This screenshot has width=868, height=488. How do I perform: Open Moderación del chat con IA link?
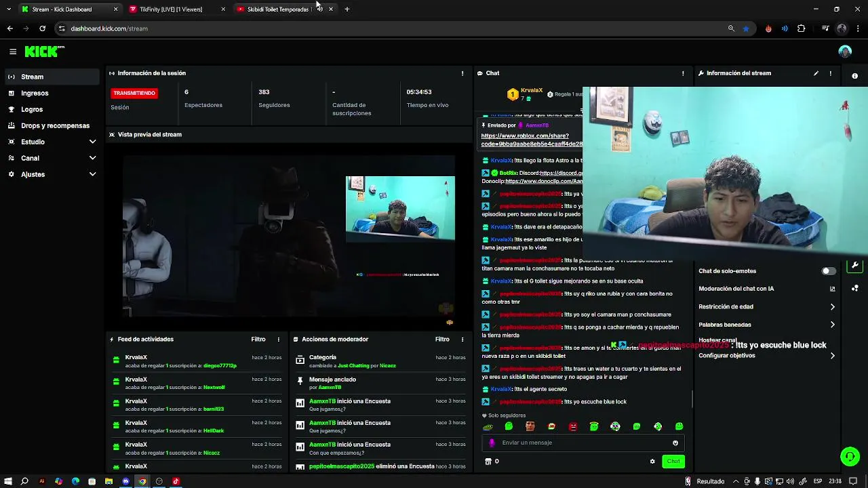click(767, 289)
